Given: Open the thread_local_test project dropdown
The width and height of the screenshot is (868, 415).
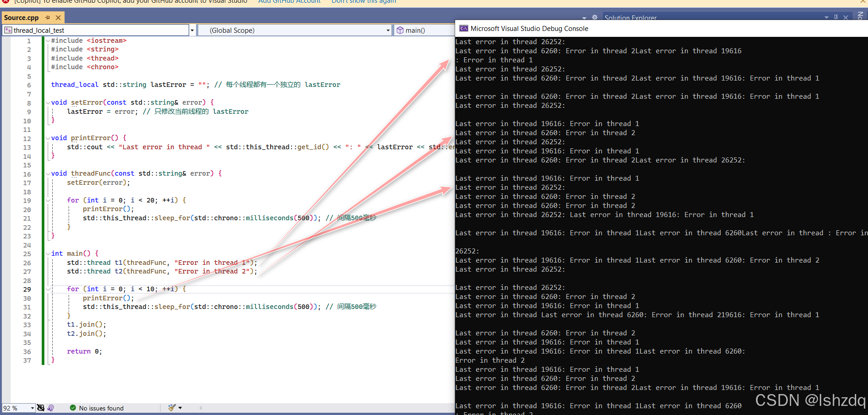Looking at the screenshot, I should coord(192,30).
